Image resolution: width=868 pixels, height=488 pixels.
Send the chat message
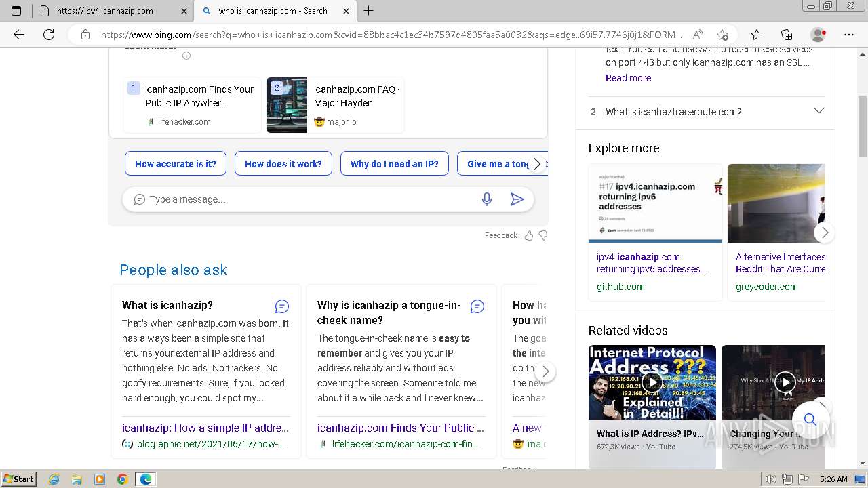(517, 199)
